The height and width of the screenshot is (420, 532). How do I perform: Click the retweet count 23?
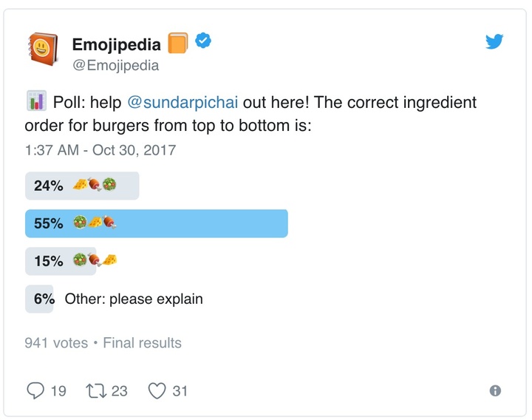[x=120, y=391]
